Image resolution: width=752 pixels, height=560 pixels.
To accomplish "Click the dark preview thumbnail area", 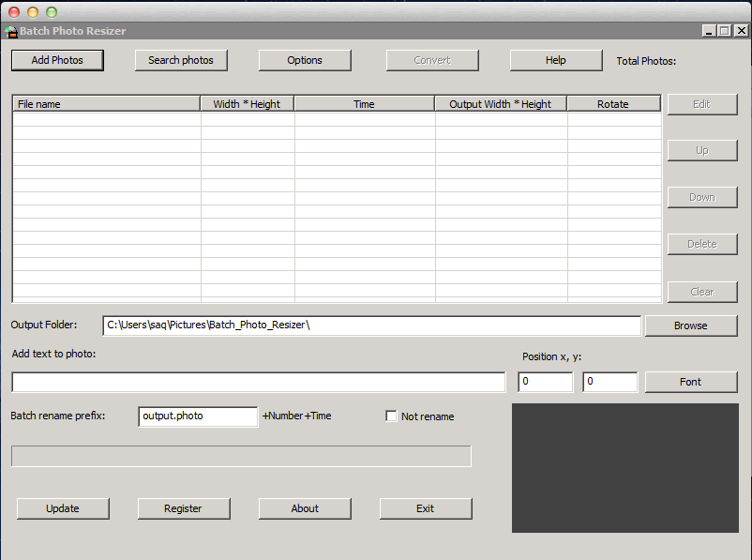I will point(624,468).
